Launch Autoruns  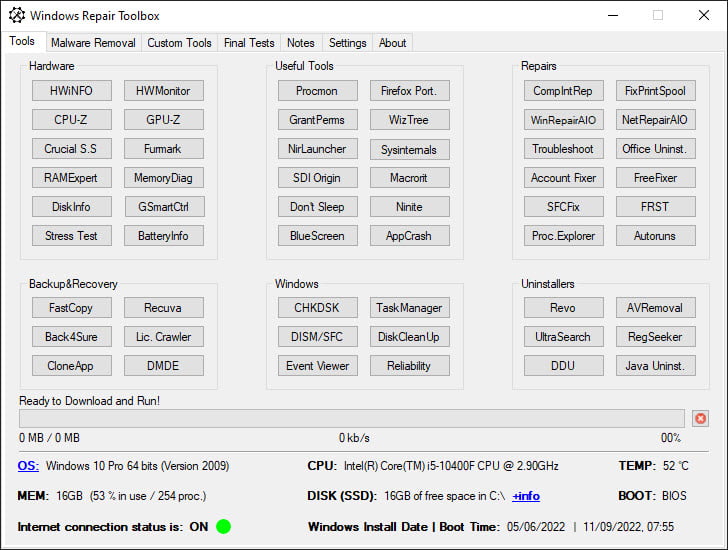tap(656, 236)
